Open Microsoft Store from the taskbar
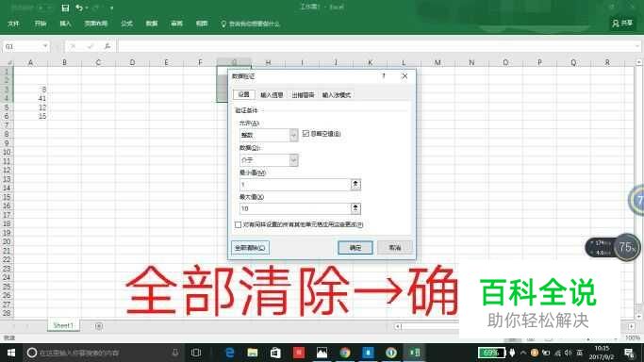The height and width of the screenshot is (362, 644). (x=275, y=353)
